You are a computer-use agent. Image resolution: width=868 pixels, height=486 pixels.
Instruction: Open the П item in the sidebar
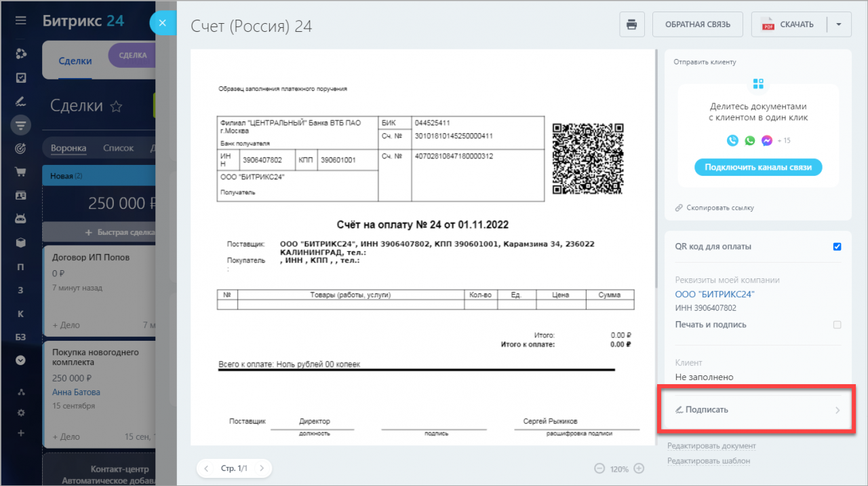coord(20,266)
